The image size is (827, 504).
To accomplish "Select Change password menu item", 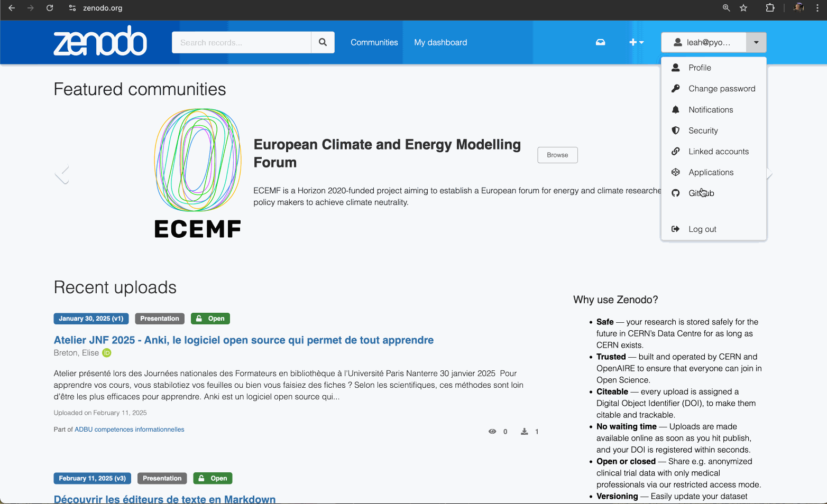I will (x=714, y=89).
